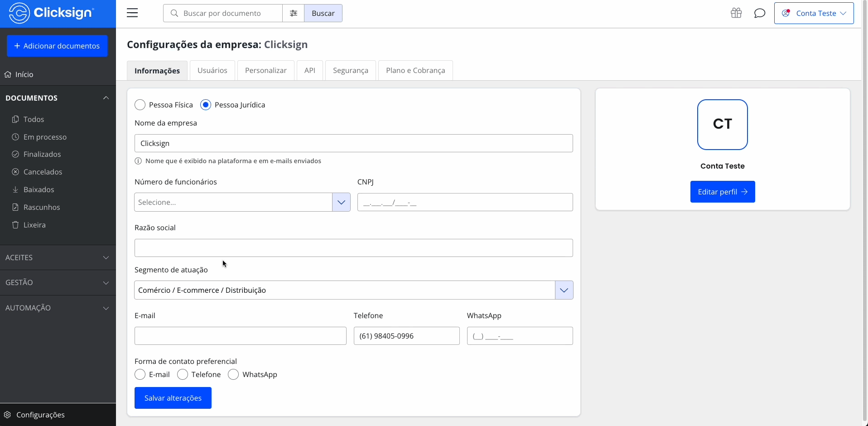Screen dimensions: 868x426
Task: Open the Segurança tab
Action: tap(351, 70)
